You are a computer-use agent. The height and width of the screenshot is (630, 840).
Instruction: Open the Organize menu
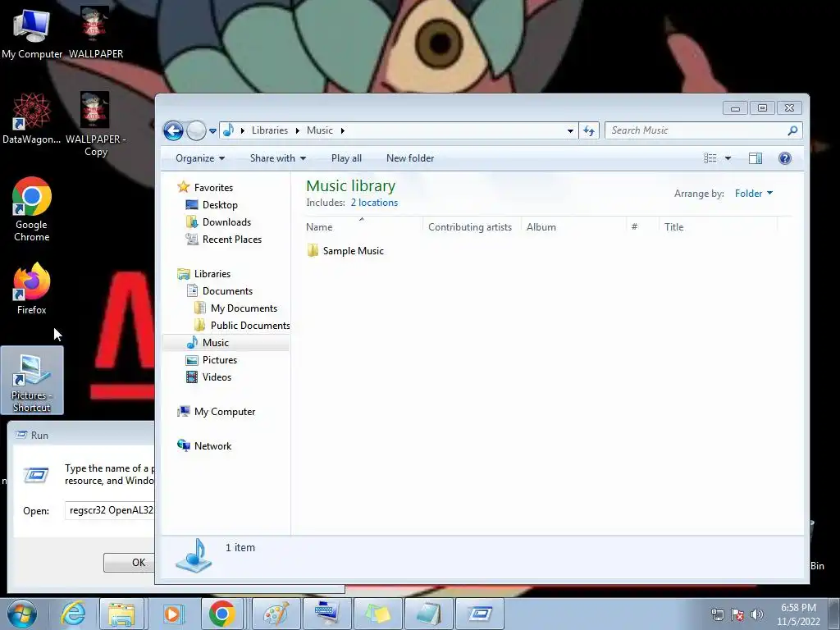click(x=200, y=158)
